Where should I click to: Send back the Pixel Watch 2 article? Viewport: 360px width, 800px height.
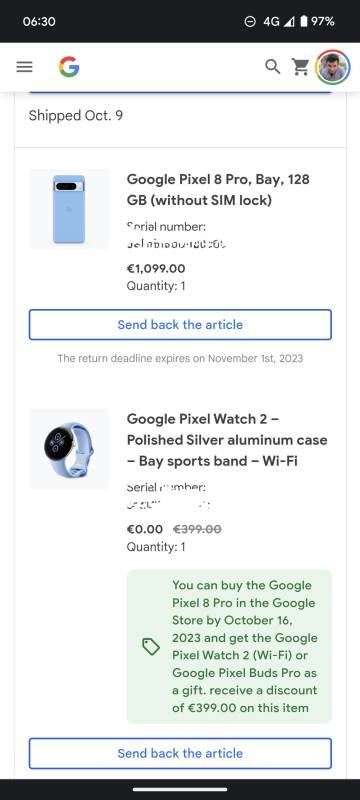pyautogui.click(x=180, y=753)
